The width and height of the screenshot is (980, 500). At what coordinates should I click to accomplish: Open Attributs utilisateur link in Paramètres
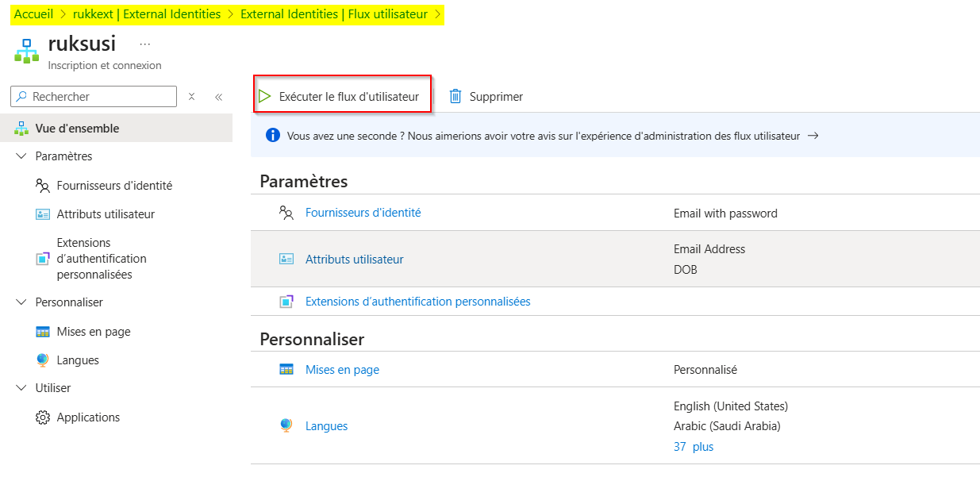pyautogui.click(x=355, y=259)
